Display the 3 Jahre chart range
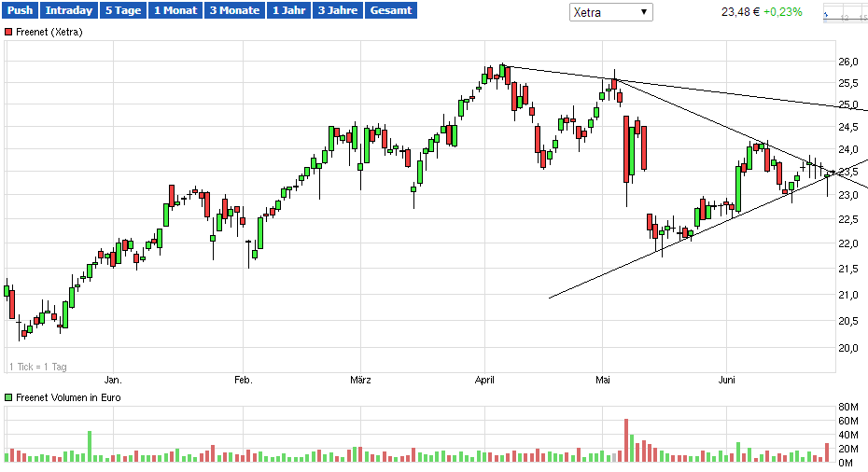 [x=337, y=11]
